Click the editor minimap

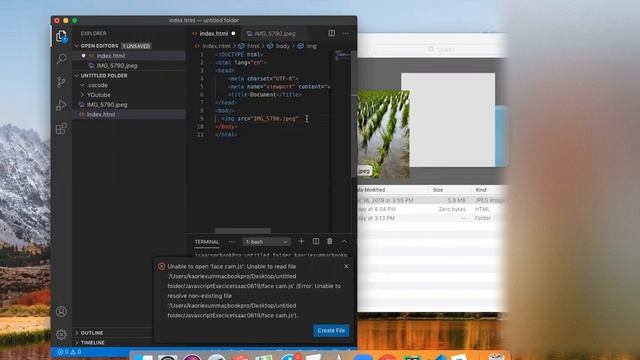pyautogui.click(x=342, y=56)
